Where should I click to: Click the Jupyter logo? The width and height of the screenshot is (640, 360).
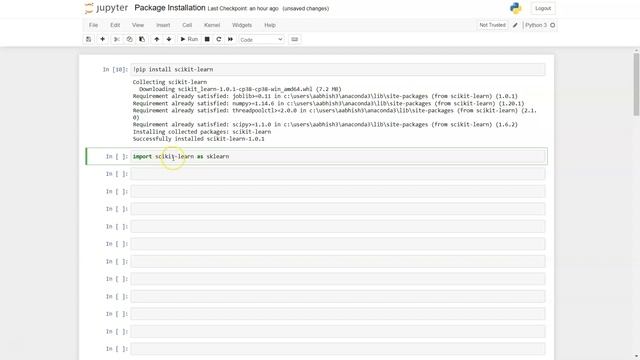[x=107, y=8]
